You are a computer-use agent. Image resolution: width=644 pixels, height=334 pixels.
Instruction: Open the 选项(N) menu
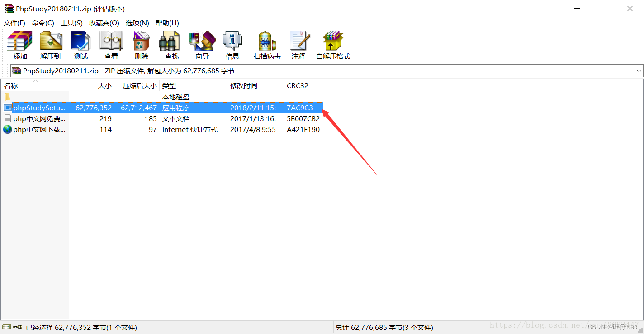[x=137, y=23]
